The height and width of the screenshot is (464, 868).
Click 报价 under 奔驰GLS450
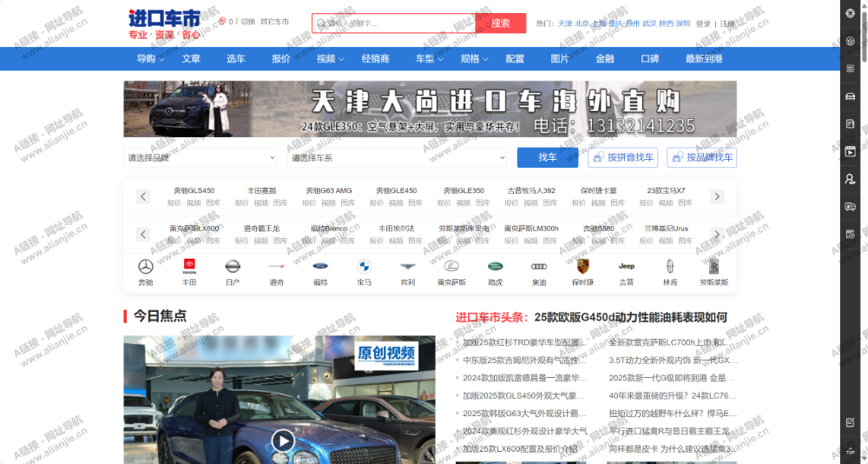pyautogui.click(x=174, y=203)
